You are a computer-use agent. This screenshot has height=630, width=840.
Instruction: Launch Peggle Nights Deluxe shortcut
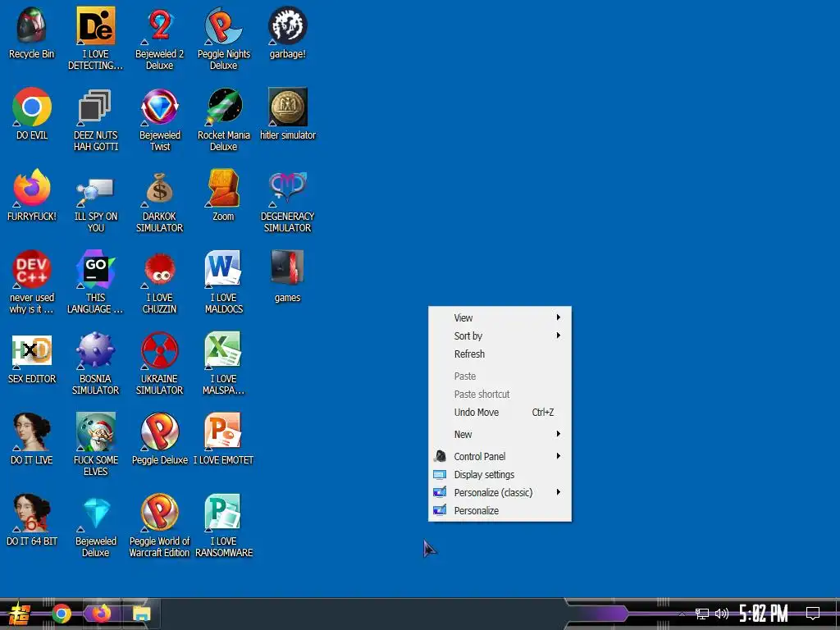click(x=223, y=39)
